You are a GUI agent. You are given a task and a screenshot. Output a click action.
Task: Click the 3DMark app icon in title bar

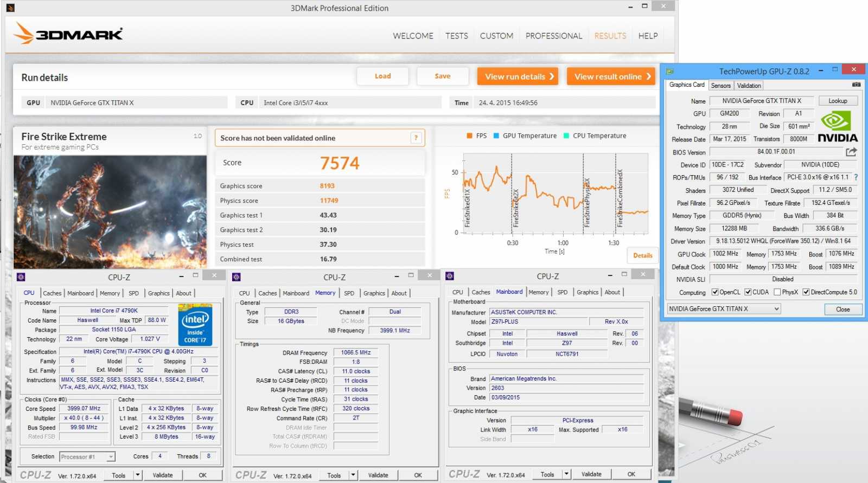(10, 8)
